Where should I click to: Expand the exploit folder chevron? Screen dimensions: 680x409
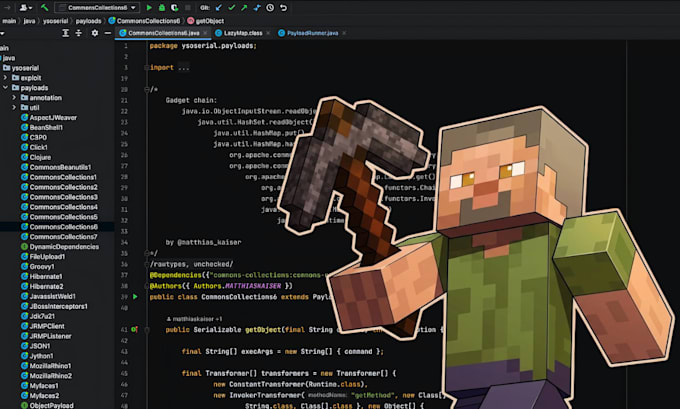[5, 78]
